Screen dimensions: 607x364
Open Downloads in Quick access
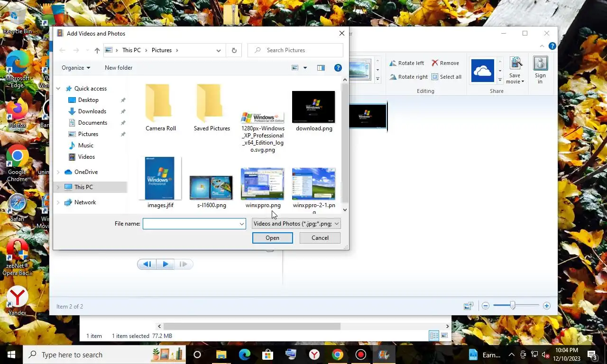pos(92,111)
